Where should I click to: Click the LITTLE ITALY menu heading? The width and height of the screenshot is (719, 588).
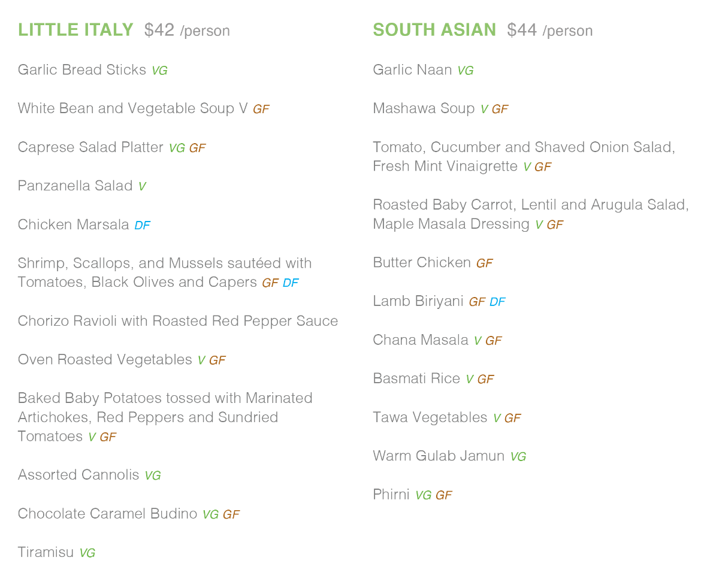pyautogui.click(x=75, y=30)
